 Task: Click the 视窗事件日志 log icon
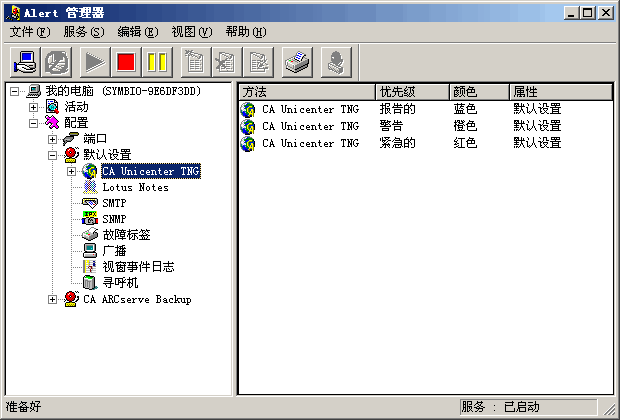90,267
